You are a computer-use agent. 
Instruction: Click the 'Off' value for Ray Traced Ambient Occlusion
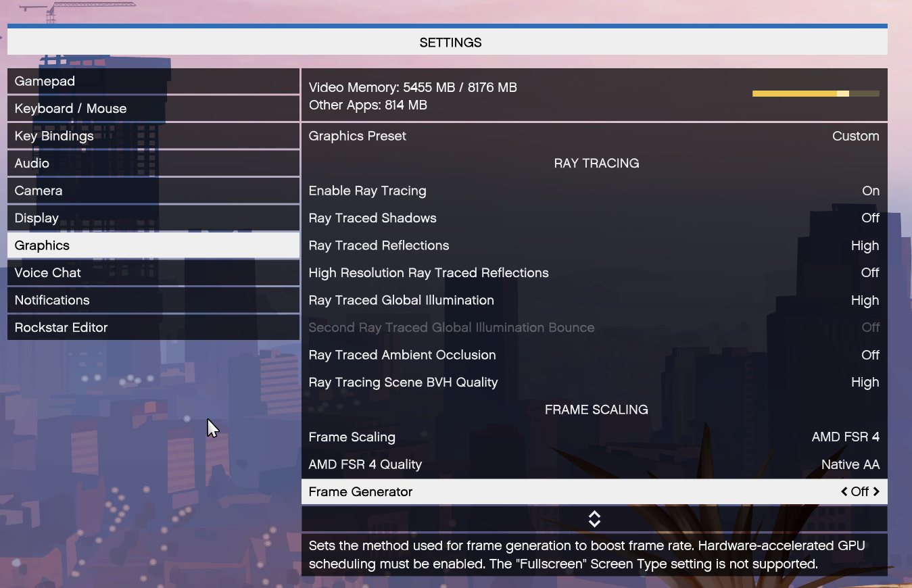[871, 355]
